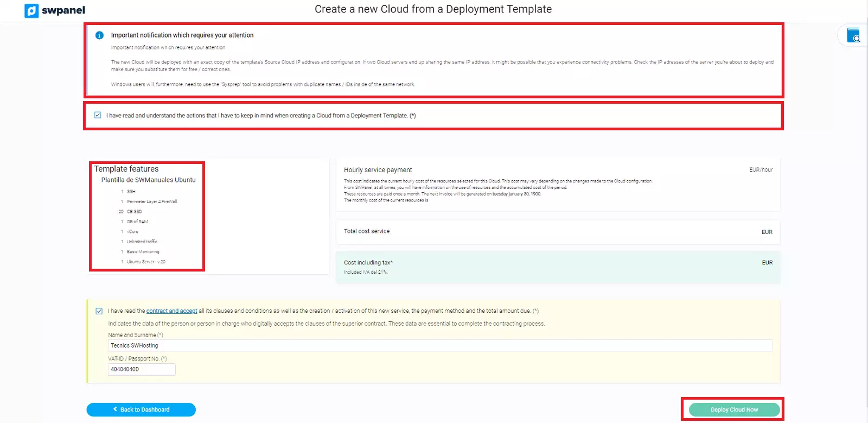The image size is (868, 423).
Task: Click the Name and Surname field
Action: point(439,345)
